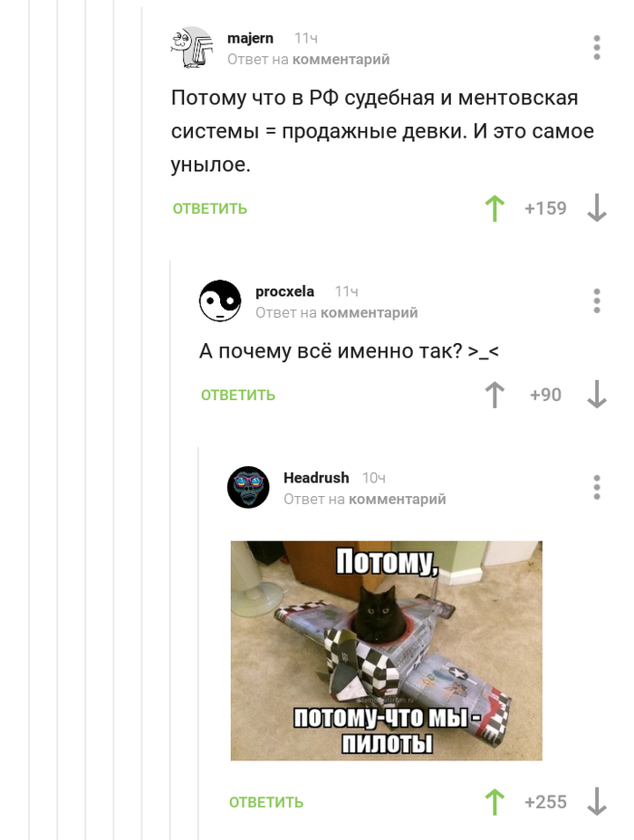Open Headrush username link
Screen dimensions: 634x840
point(316,477)
